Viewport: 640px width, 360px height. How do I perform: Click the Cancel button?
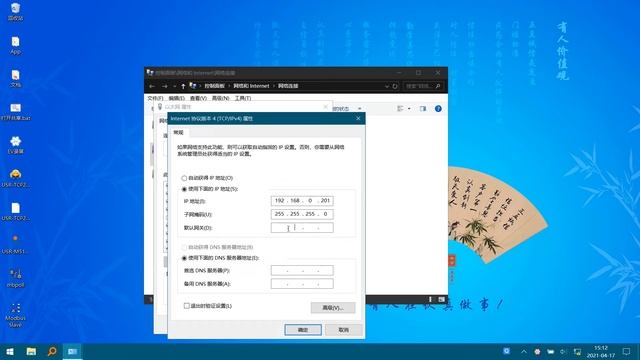point(344,330)
